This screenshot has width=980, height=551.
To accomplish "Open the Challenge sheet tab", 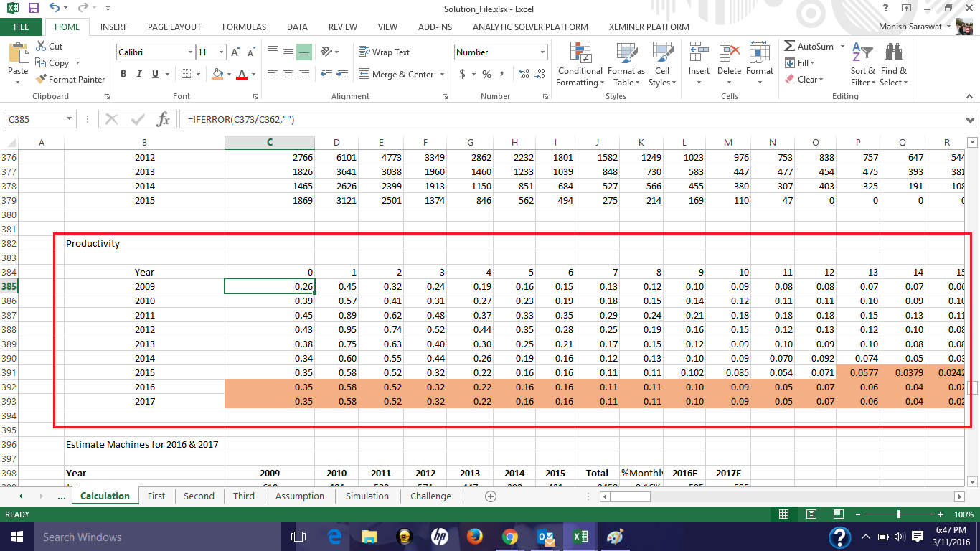I will click(431, 496).
